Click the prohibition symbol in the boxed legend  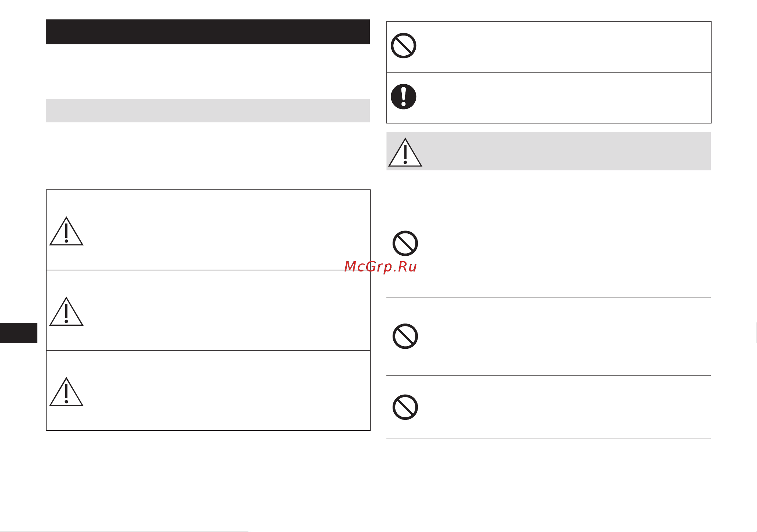pos(403,46)
